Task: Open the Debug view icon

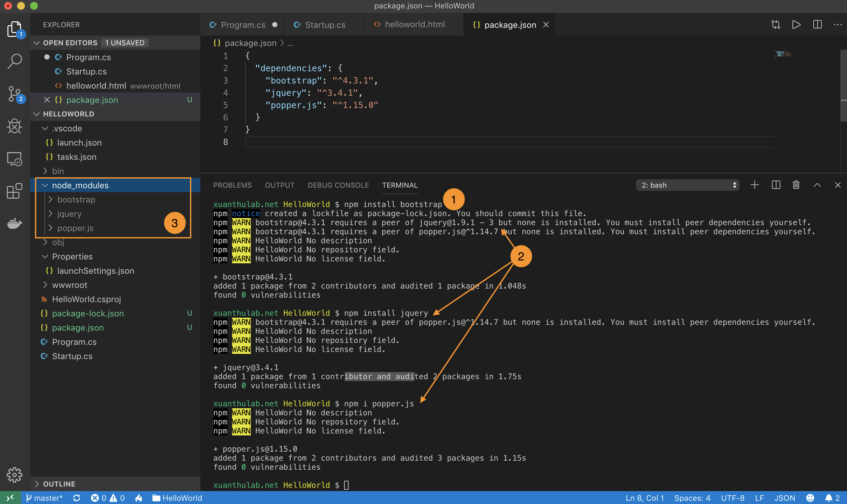Action: [x=15, y=126]
